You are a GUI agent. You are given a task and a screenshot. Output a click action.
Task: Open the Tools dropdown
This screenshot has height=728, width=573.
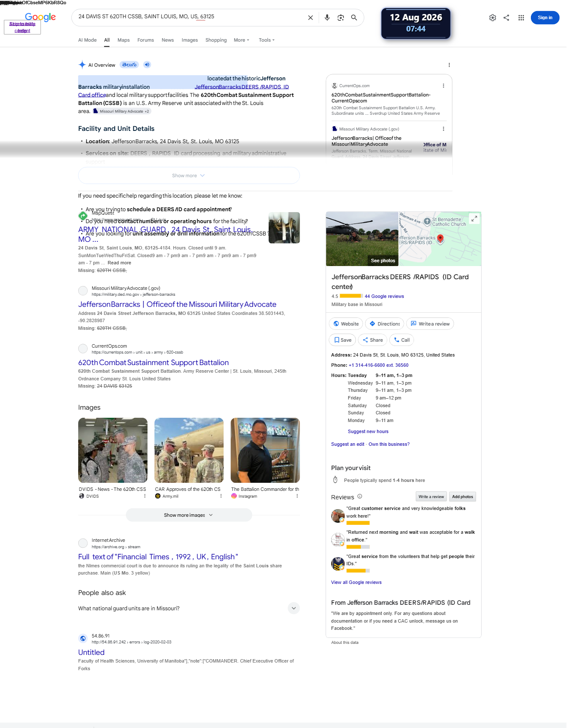tap(267, 40)
